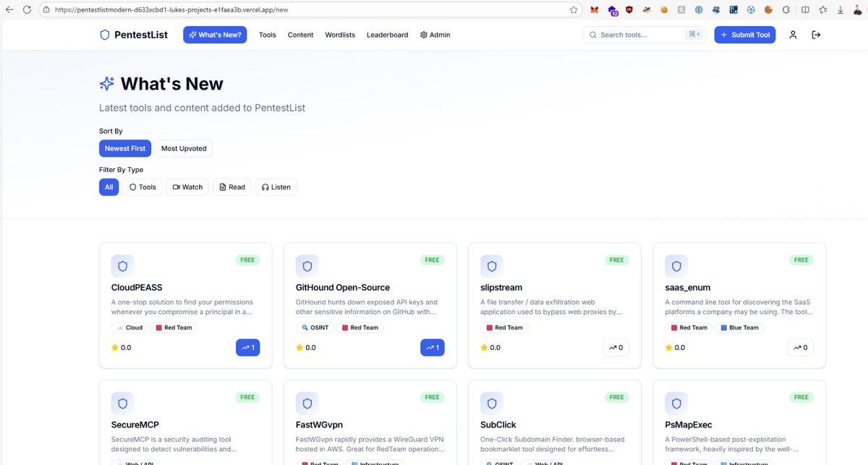This screenshot has width=868, height=465.
Task: Open the CloudPEASS title link
Action: coord(137,288)
